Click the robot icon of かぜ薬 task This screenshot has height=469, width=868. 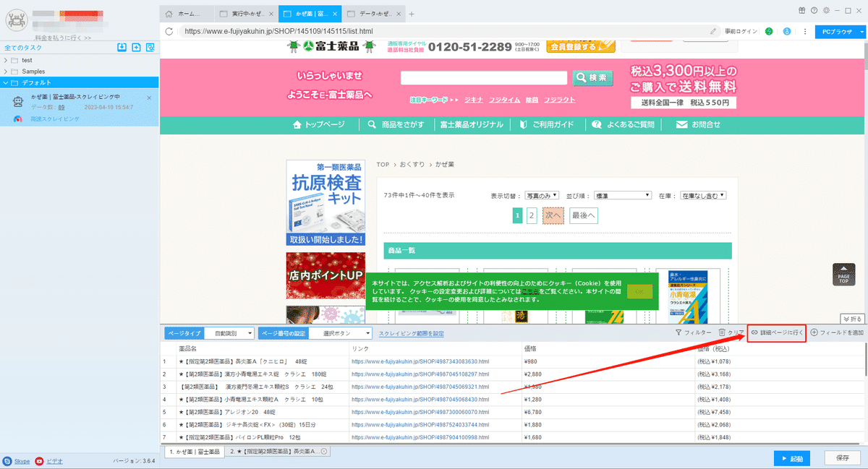(18, 103)
